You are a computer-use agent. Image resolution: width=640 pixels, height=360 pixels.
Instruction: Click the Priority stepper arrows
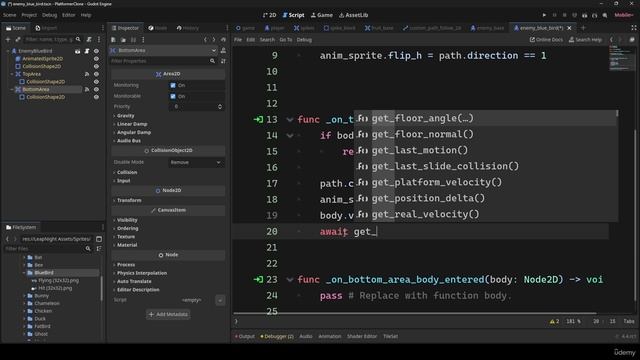pyautogui.click(x=220, y=107)
